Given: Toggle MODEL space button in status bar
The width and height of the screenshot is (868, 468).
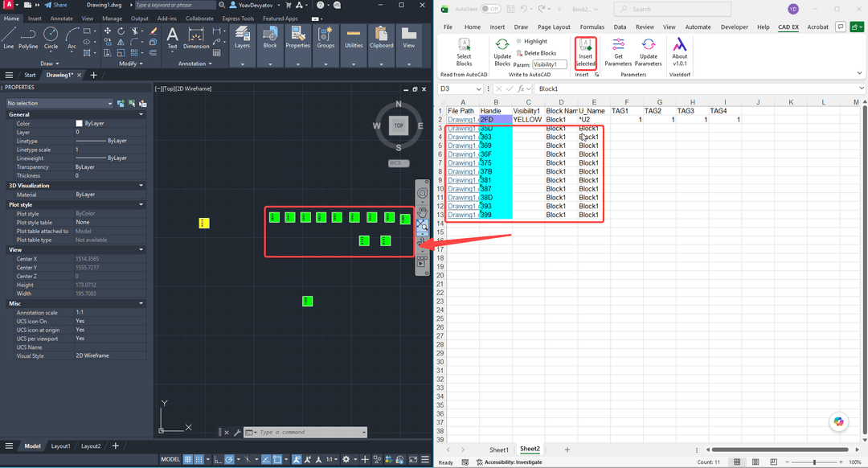Looking at the screenshot, I should pos(170,459).
